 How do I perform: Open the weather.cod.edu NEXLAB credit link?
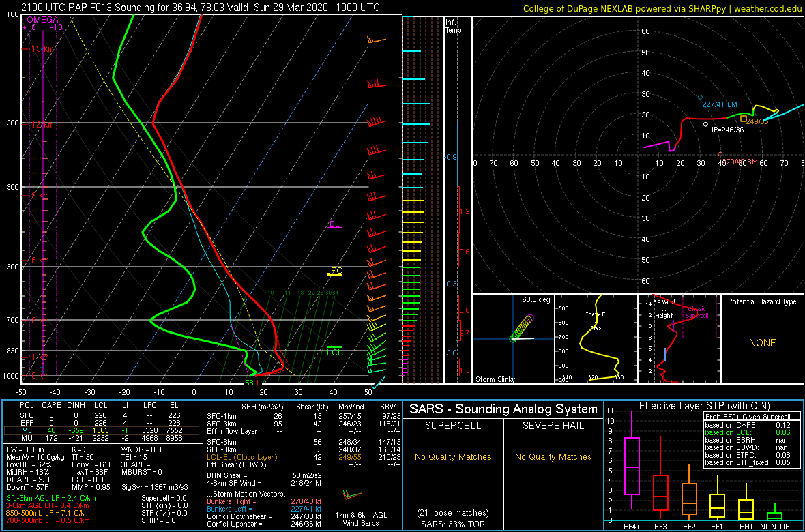pyautogui.click(x=663, y=8)
